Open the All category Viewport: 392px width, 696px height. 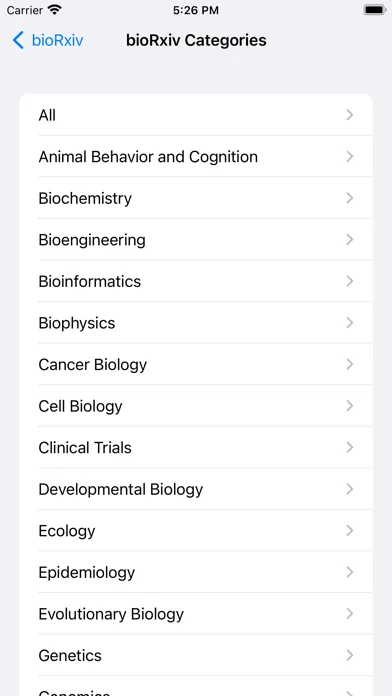[x=196, y=115]
